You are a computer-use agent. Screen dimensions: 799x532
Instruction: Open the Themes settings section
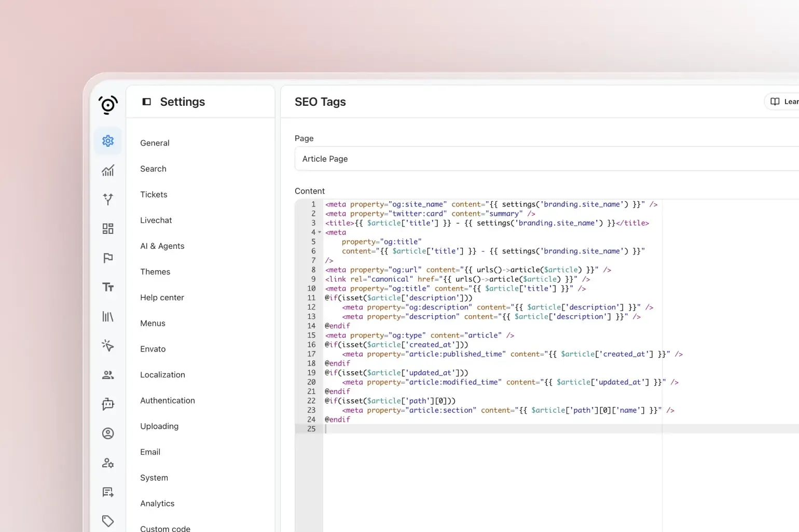[x=155, y=272]
